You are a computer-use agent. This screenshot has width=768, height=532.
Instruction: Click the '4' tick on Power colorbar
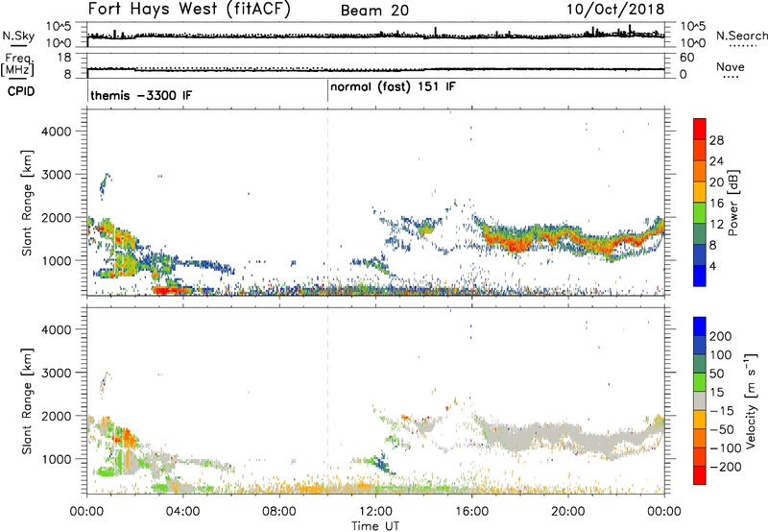(713, 266)
